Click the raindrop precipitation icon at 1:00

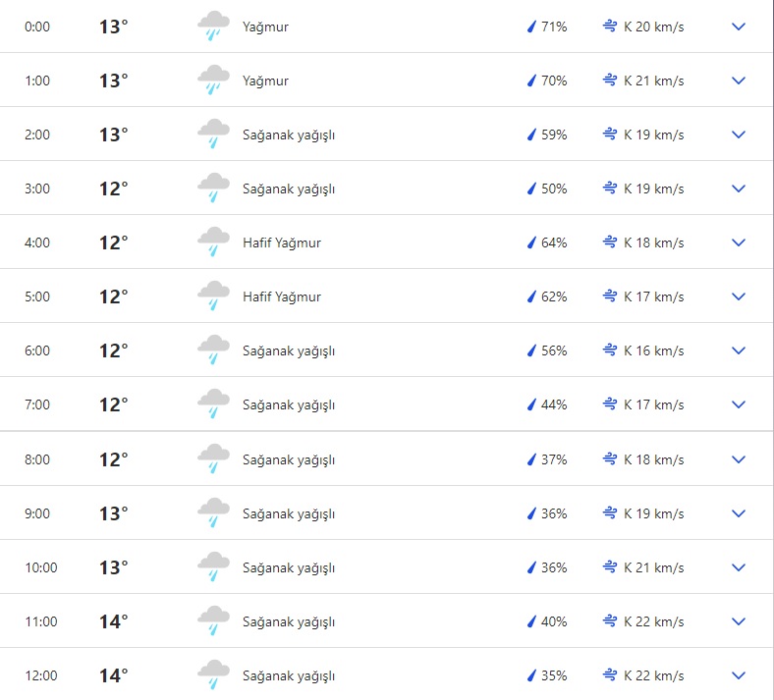[531, 81]
